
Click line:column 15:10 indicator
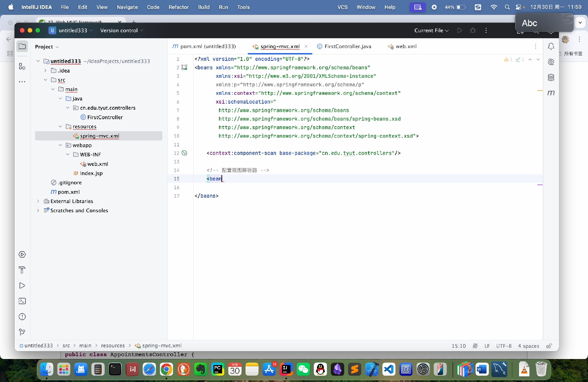click(x=459, y=346)
